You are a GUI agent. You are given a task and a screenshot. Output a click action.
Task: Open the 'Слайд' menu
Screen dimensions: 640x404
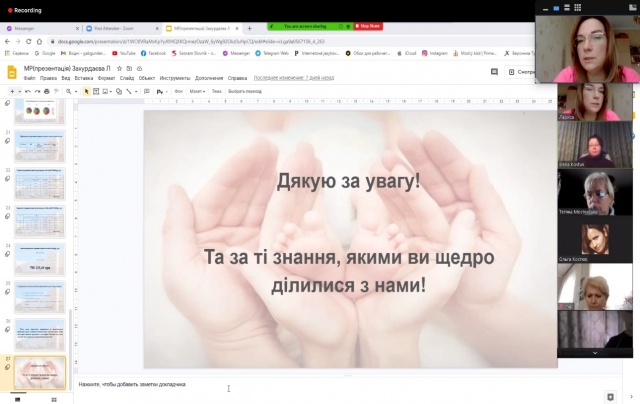127,78
